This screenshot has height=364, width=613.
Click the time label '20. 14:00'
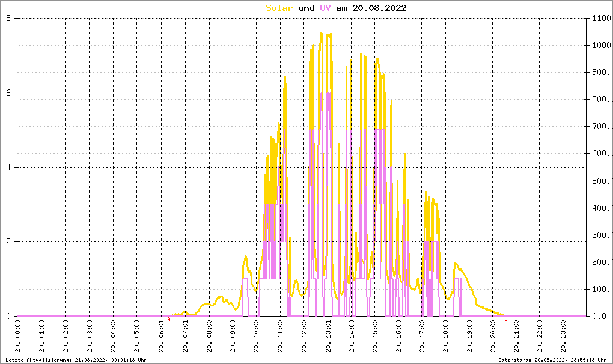coord(352,336)
